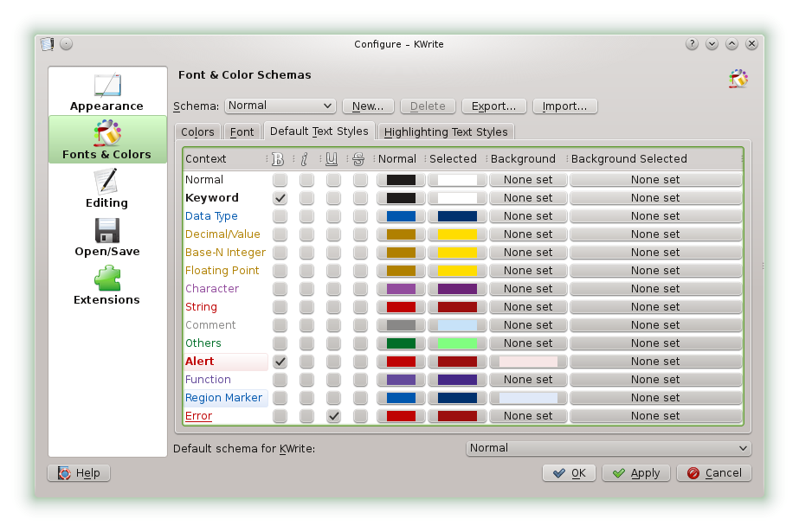
Task: Open the Schema dropdown
Action: [x=280, y=106]
